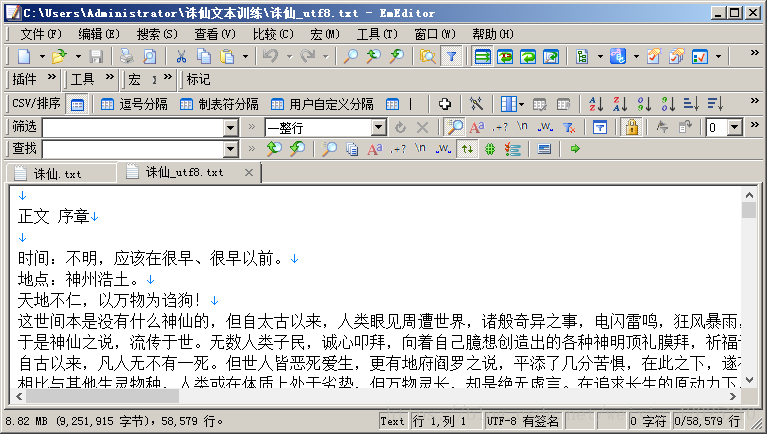Screen dimensions: 767x434
Task: Click the sort A to Z ascending icon
Action: pyautogui.click(x=596, y=104)
